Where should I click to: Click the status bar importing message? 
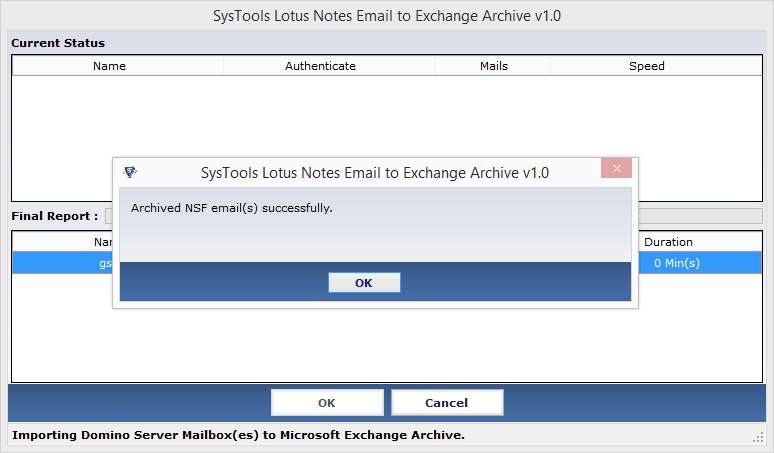tap(238, 435)
